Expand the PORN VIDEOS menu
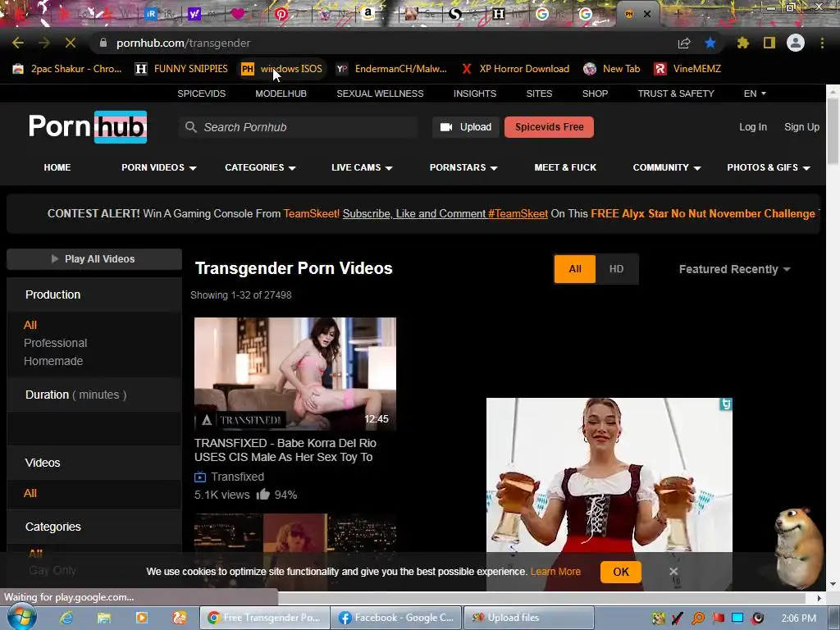 pos(159,167)
